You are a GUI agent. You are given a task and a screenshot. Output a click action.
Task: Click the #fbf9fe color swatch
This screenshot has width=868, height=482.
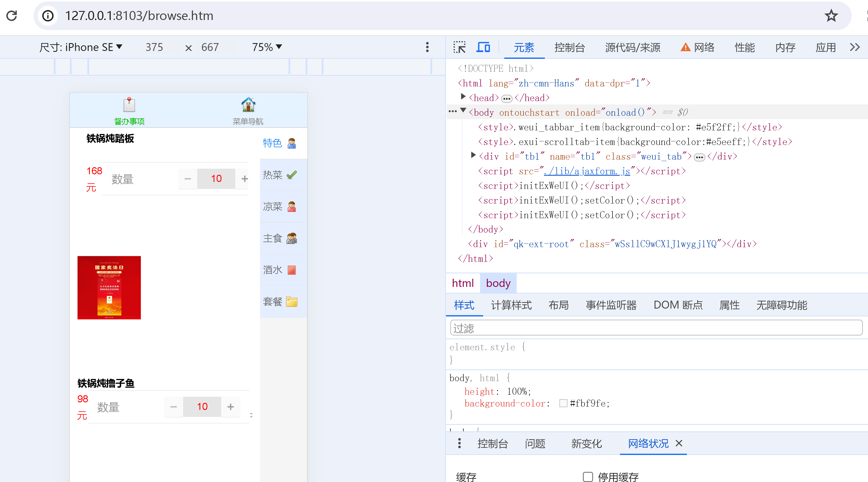(563, 403)
